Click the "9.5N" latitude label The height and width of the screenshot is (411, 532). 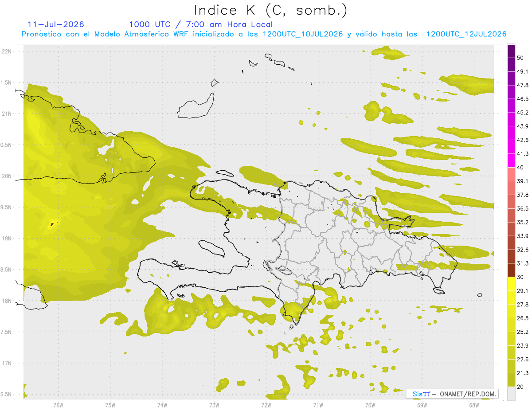point(7,207)
